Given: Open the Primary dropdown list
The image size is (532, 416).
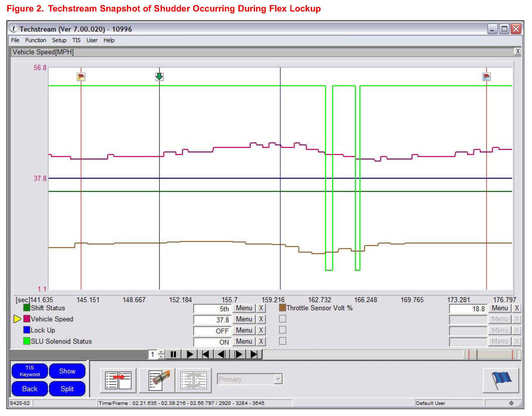Looking at the screenshot, I should tap(278, 379).
